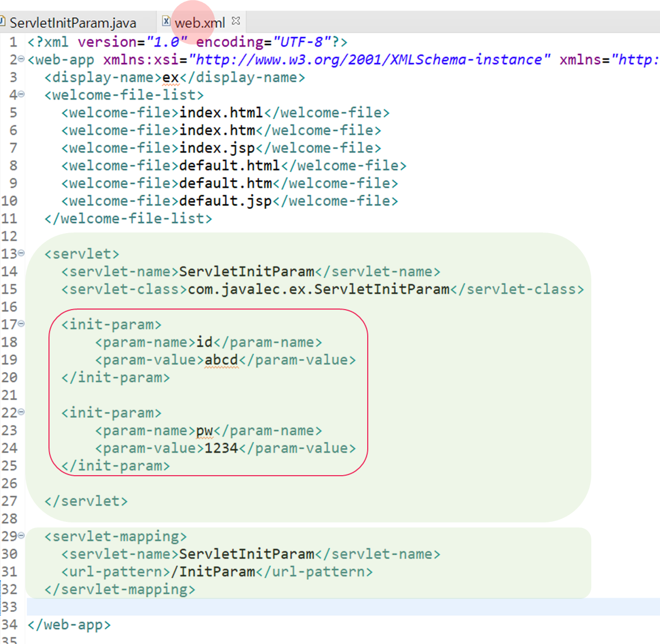The width and height of the screenshot is (660, 644).
Task: Click the XML version value "1.0"
Action: point(167,42)
